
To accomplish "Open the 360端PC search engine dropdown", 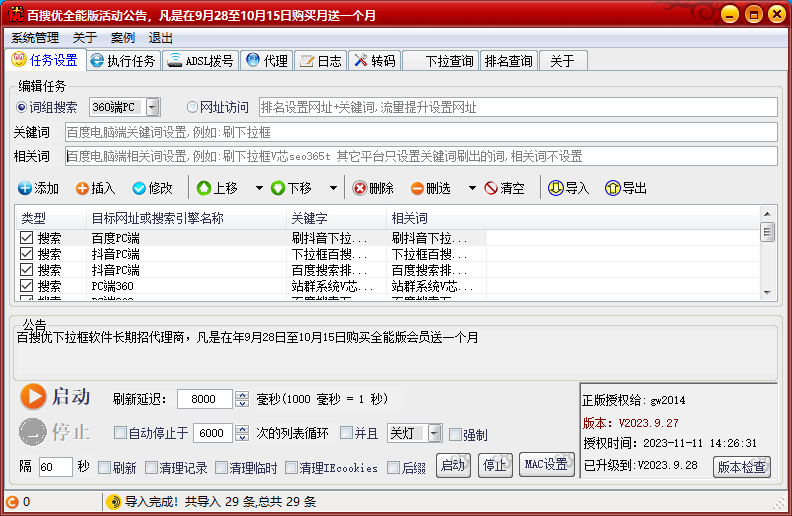I will (x=153, y=107).
